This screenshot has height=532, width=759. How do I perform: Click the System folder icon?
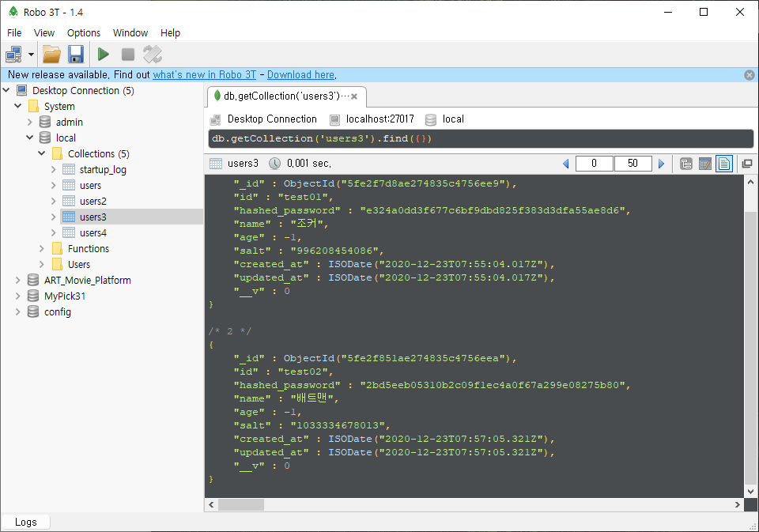[33, 106]
